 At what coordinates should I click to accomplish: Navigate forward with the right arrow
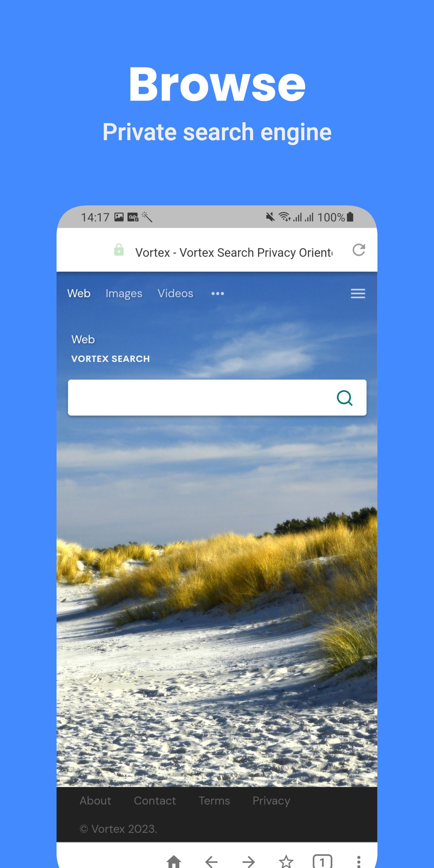click(249, 862)
